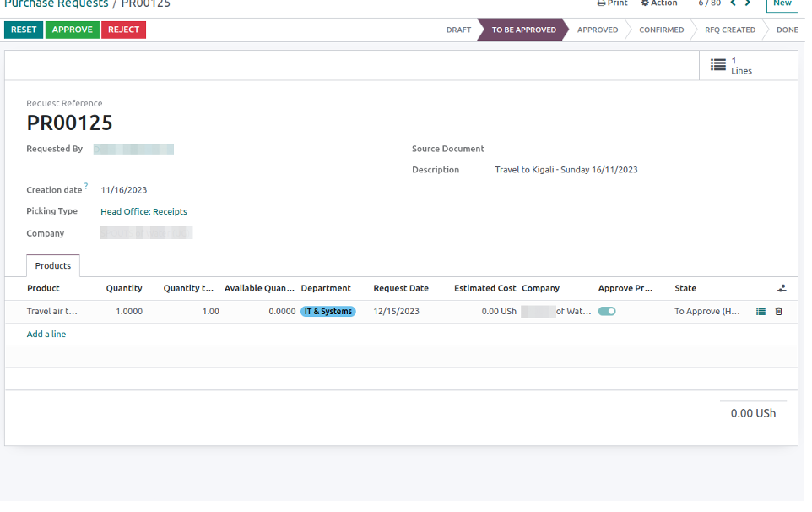Click the Print printer icon
Viewport: 812px width, 512px height.
tap(601, 3)
